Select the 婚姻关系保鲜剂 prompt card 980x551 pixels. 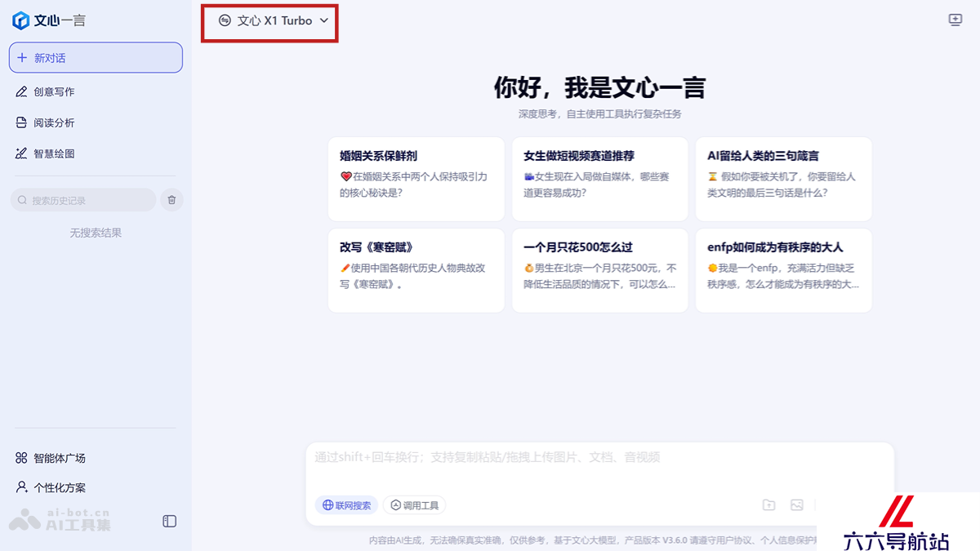click(x=416, y=179)
